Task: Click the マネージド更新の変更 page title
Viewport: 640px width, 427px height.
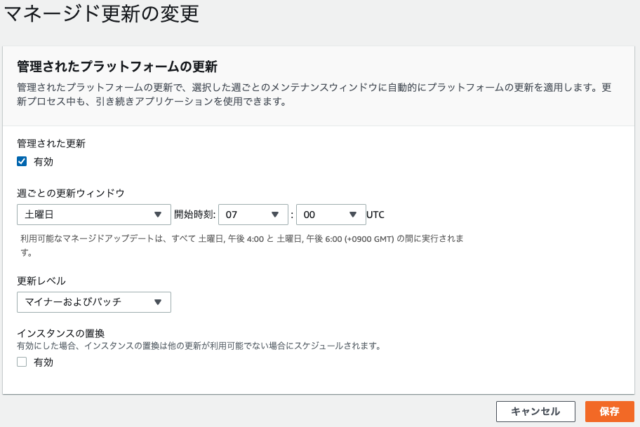Action: (102, 13)
